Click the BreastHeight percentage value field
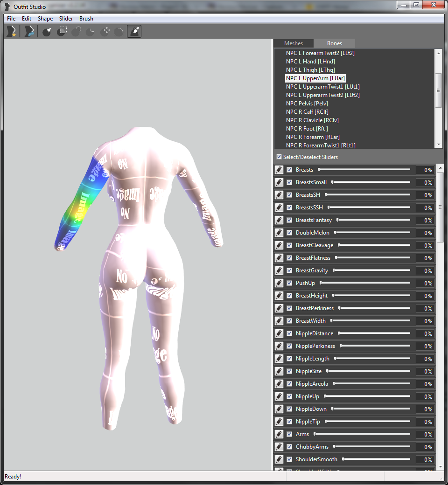Image resolution: width=448 pixels, height=485 pixels. [426, 296]
